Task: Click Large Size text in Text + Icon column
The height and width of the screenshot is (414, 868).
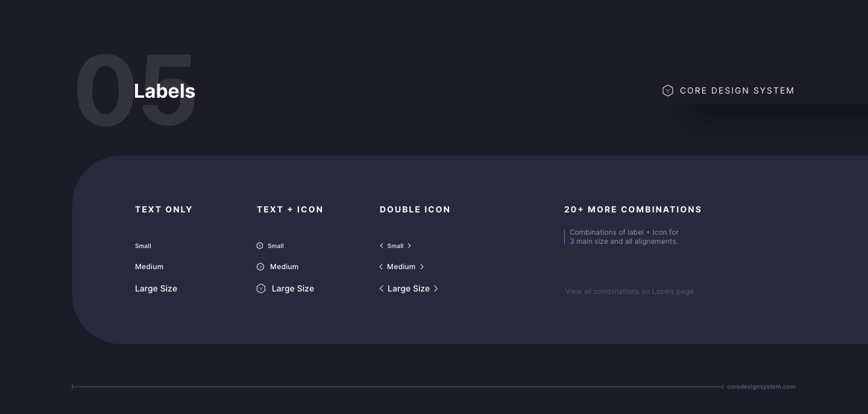Action: [293, 288]
